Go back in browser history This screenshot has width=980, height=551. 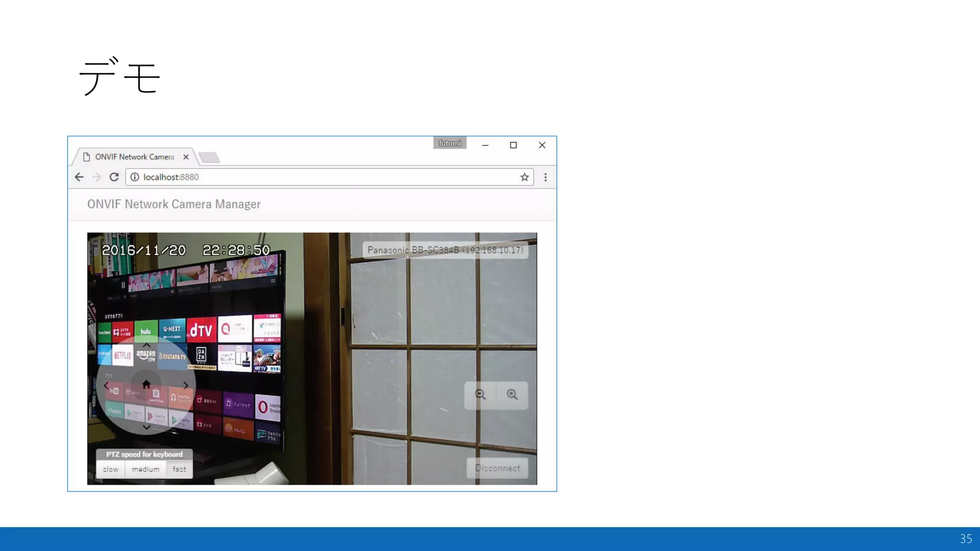[x=79, y=177]
